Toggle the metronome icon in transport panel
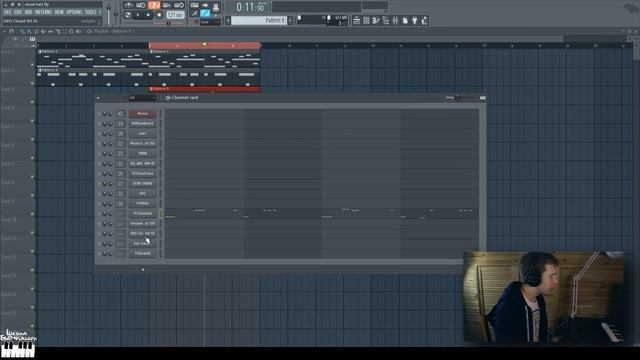 click(129, 5)
